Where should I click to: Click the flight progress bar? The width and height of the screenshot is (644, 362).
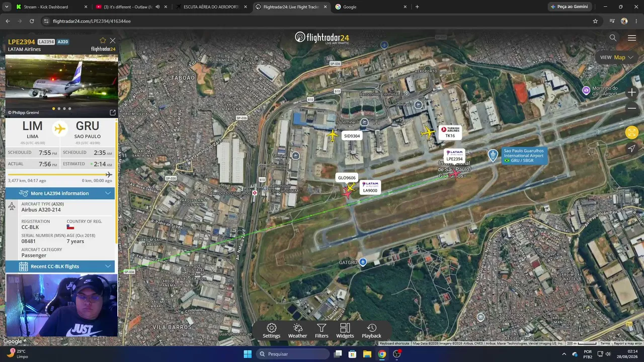click(x=60, y=174)
